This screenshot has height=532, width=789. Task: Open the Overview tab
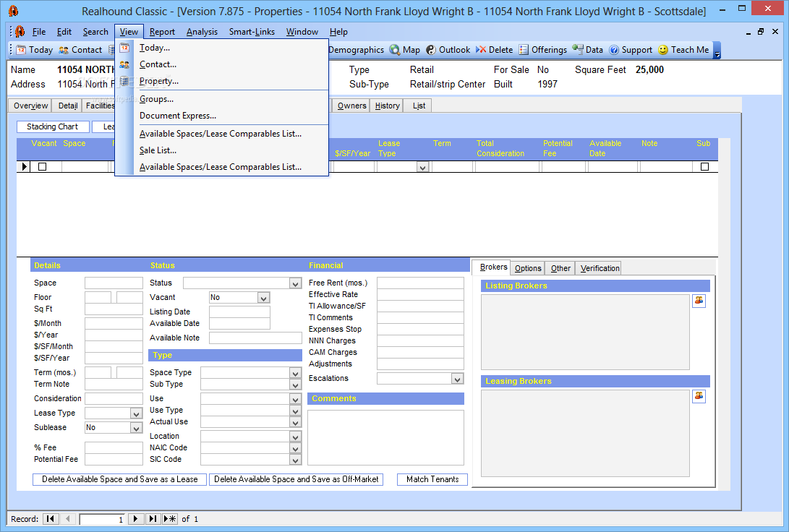pyautogui.click(x=30, y=106)
